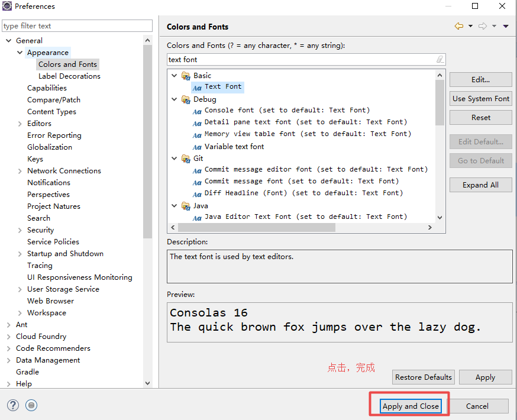Expand the Code Recommenders node
Viewport: 517px width, 420px height.
point(8,349)
